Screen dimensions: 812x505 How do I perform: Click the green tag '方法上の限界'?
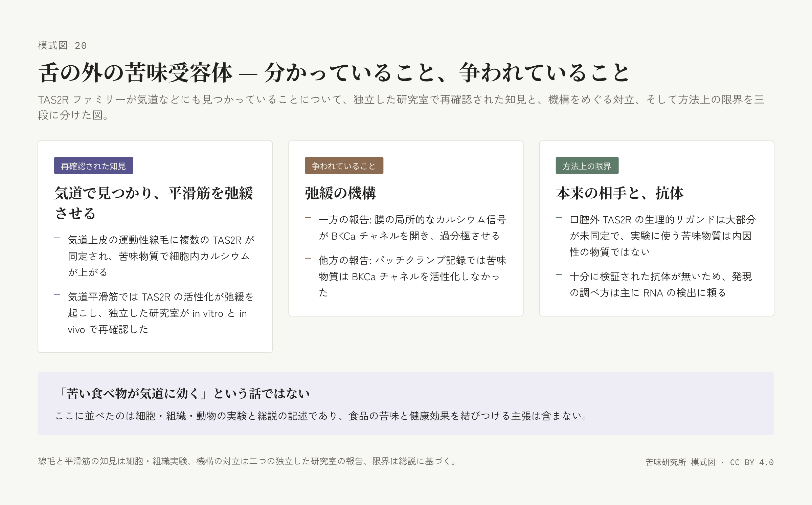coord(587,166)
